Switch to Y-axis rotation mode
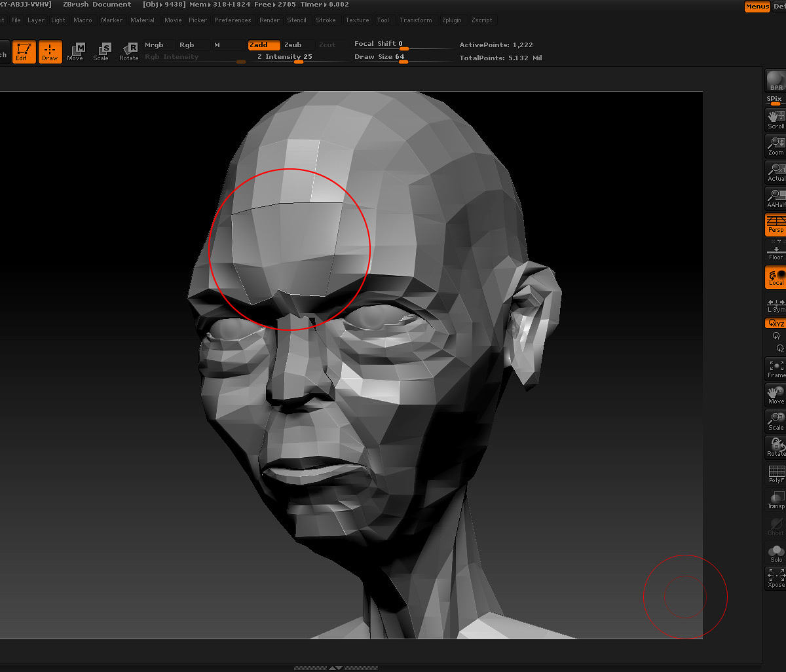Viewport: 786px width, 672px height. [776, 335]
